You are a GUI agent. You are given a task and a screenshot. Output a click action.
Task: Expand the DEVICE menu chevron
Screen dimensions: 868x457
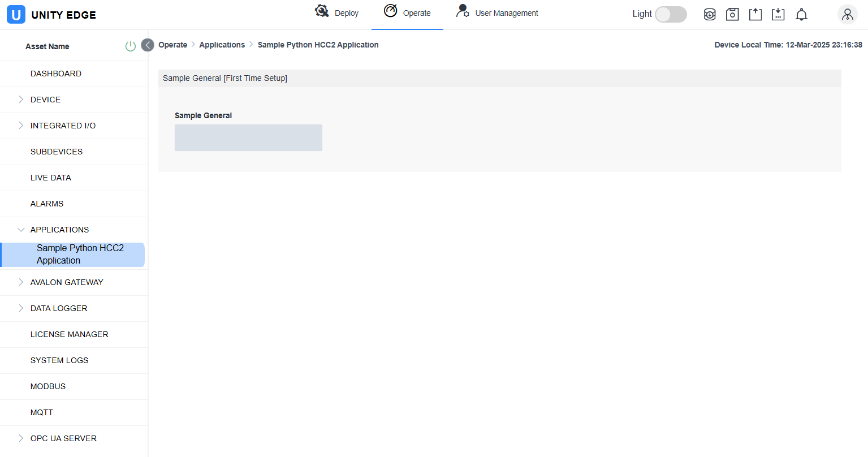tap(21, 100)
